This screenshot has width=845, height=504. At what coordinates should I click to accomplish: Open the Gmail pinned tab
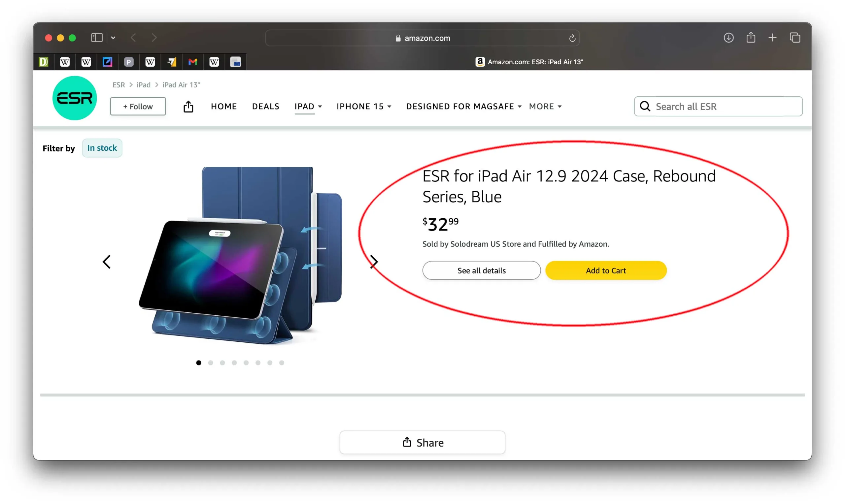[x=193, y=62]
